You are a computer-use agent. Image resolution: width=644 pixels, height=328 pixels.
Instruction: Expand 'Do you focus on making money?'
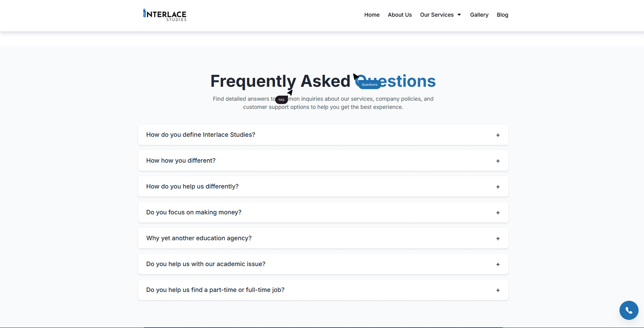(194, 212)
